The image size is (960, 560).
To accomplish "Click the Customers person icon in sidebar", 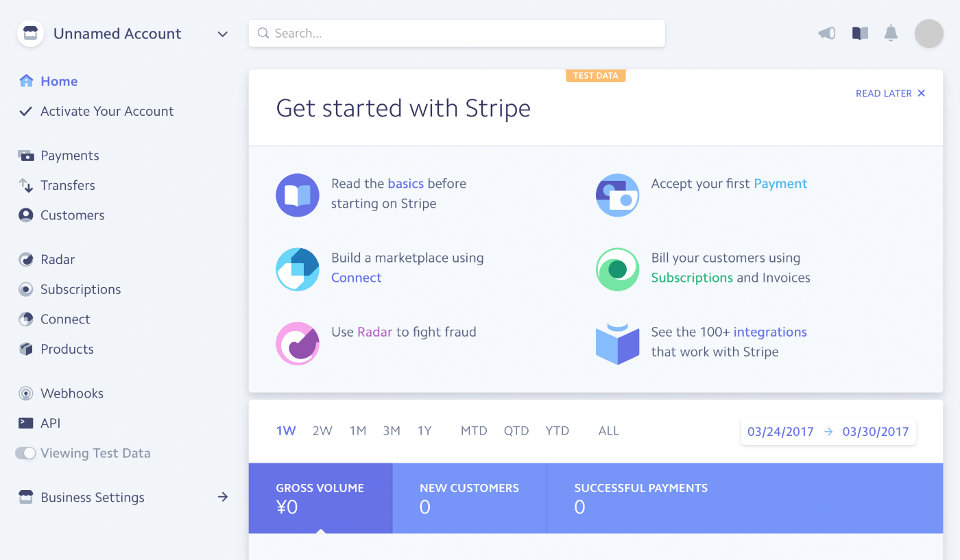I will 26,215.
